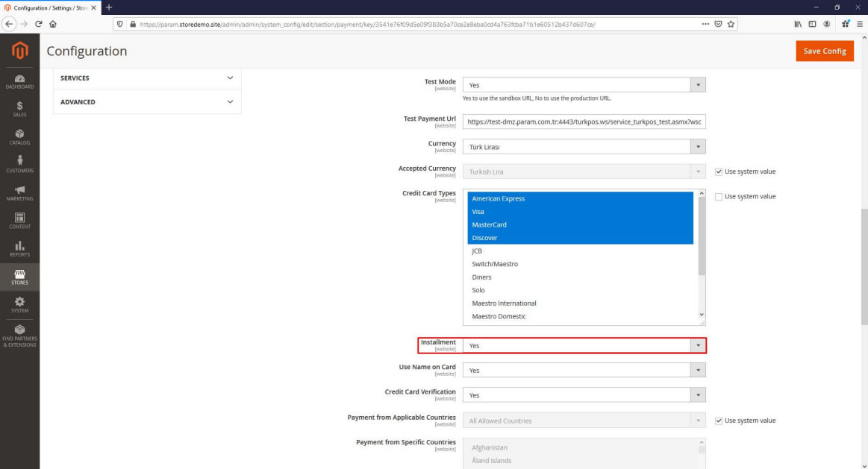Save page to Pocket icon

(x=718, y=24)
